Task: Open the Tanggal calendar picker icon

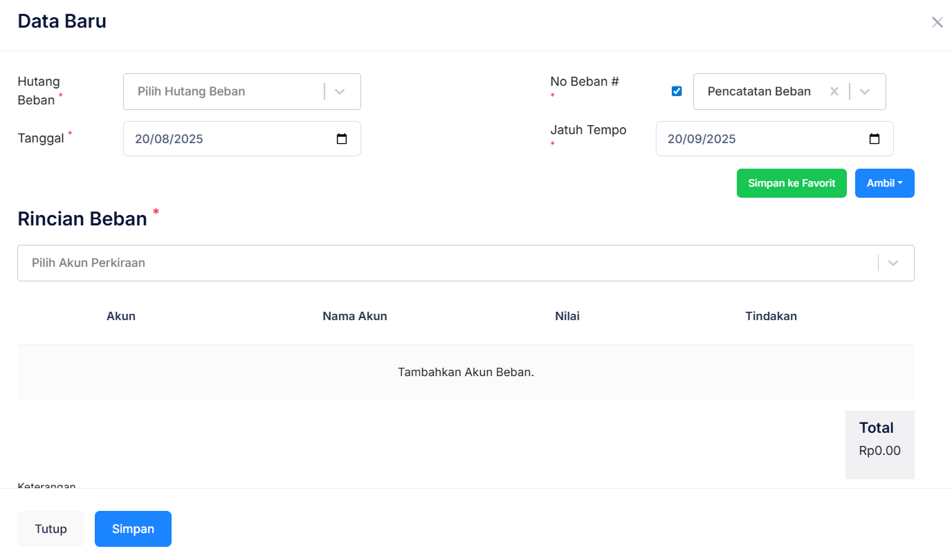Action: [342, 139]
